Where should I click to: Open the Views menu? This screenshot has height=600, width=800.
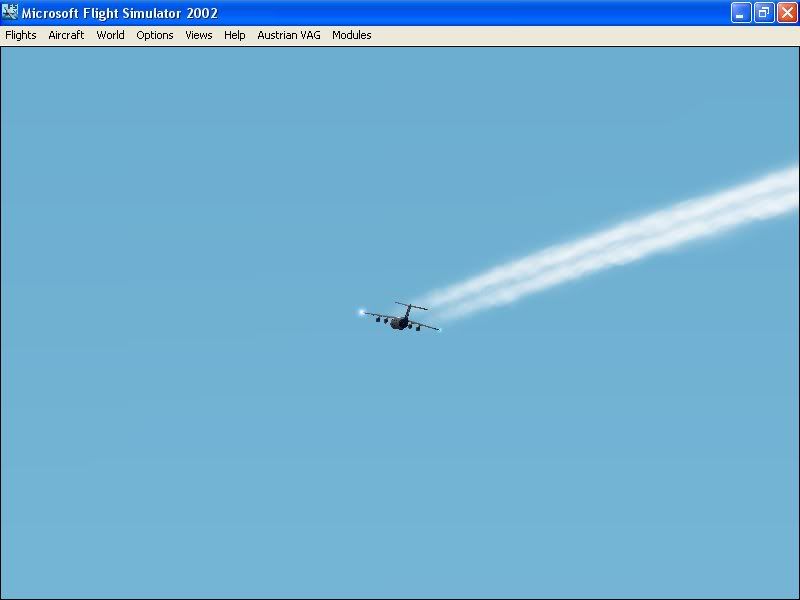click(198, 35)
